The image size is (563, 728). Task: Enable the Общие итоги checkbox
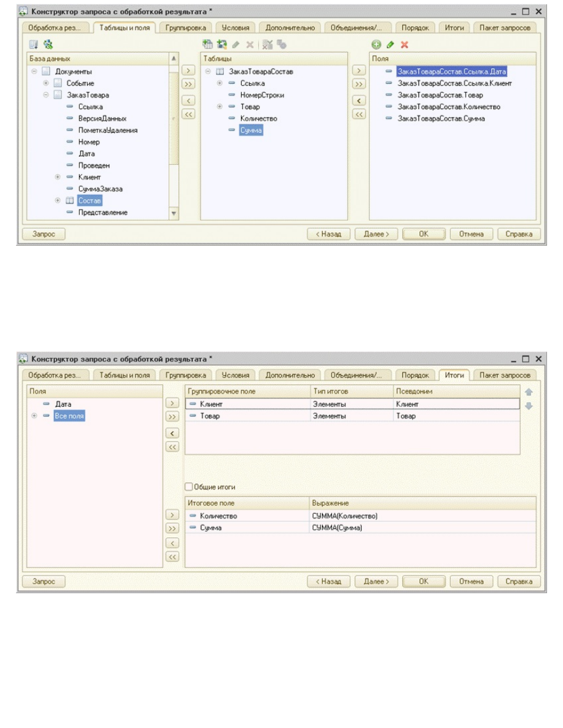(x=190, y=487)
